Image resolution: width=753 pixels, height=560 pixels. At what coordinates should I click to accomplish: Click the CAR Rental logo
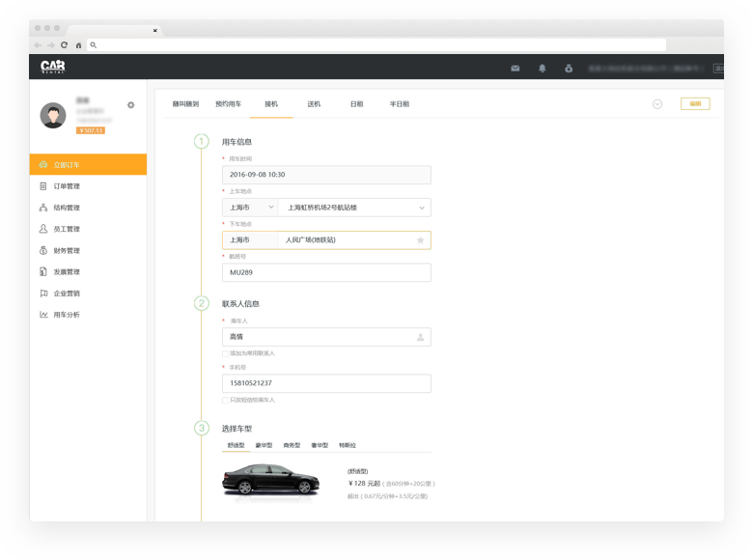[x=53, y=67]
